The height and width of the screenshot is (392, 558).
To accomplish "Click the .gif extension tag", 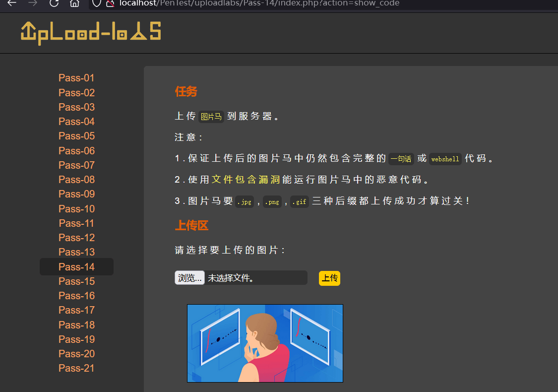I will [x=300, y=202].
